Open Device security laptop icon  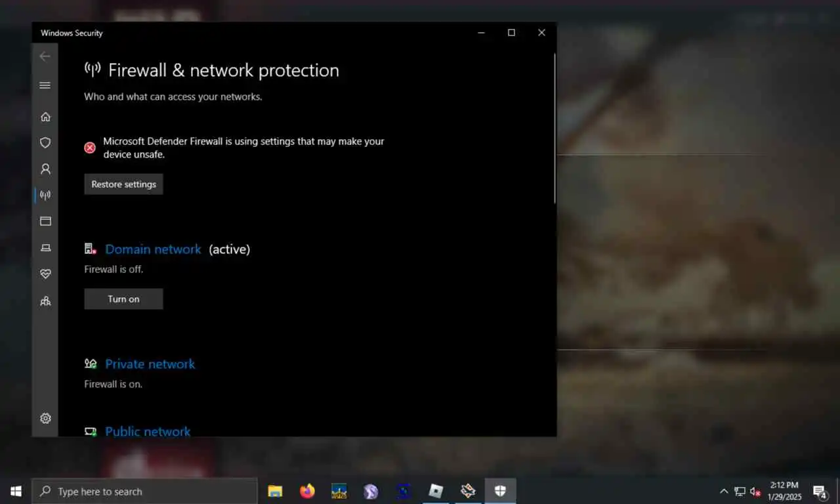pyautogui.click(x=45, y=247)
